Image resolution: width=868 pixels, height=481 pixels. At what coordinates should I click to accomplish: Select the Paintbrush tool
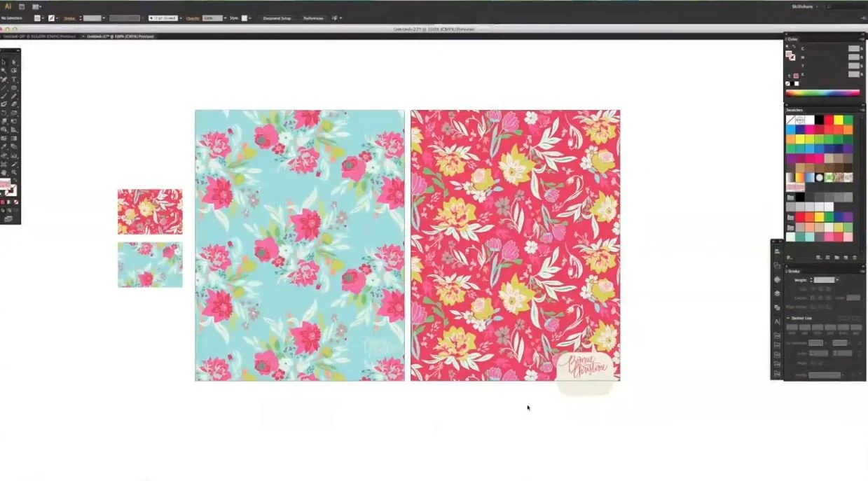tap(4, 96)
